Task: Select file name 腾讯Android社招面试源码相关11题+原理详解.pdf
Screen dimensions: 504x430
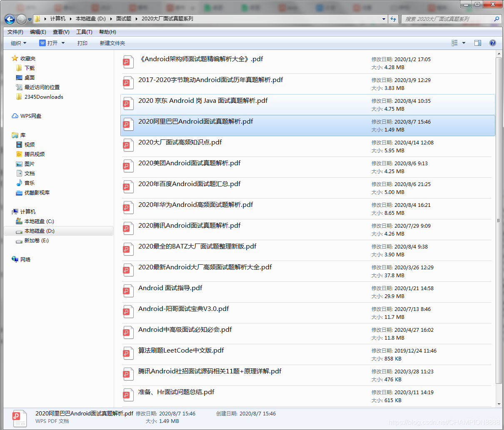Action: pos(210,371)
